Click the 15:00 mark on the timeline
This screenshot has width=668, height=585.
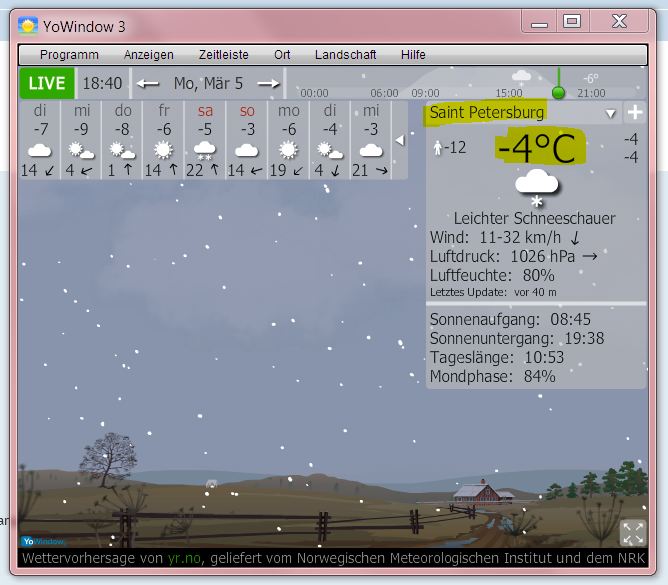point(509,93)
